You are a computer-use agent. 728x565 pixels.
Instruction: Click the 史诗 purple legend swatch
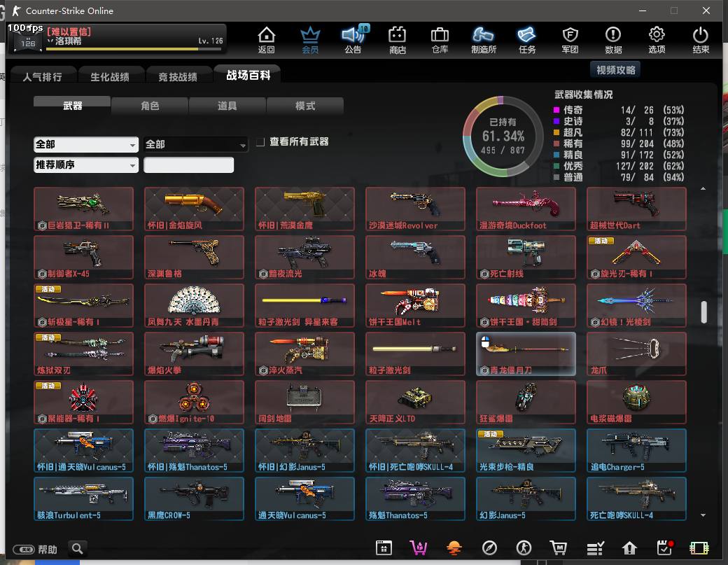(556, 121)
